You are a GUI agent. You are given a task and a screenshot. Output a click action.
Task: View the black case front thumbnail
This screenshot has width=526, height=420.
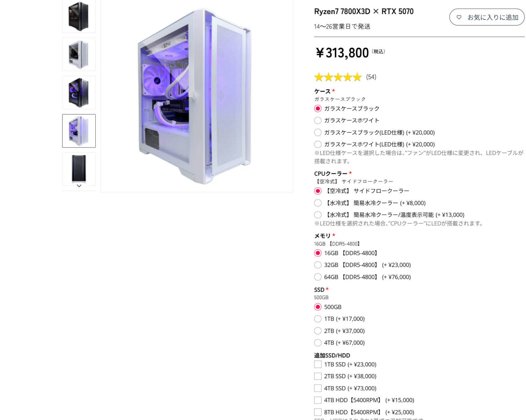79,16
